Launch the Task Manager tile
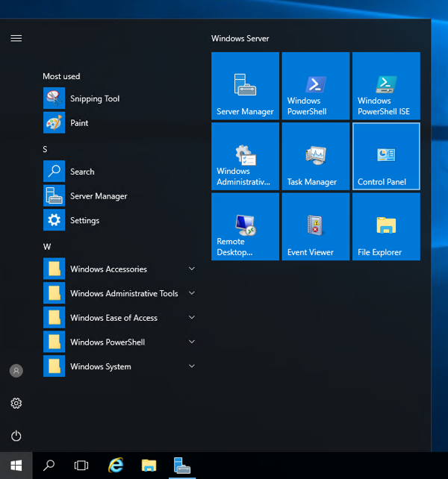448x479 pixels. tap(316, 157)
